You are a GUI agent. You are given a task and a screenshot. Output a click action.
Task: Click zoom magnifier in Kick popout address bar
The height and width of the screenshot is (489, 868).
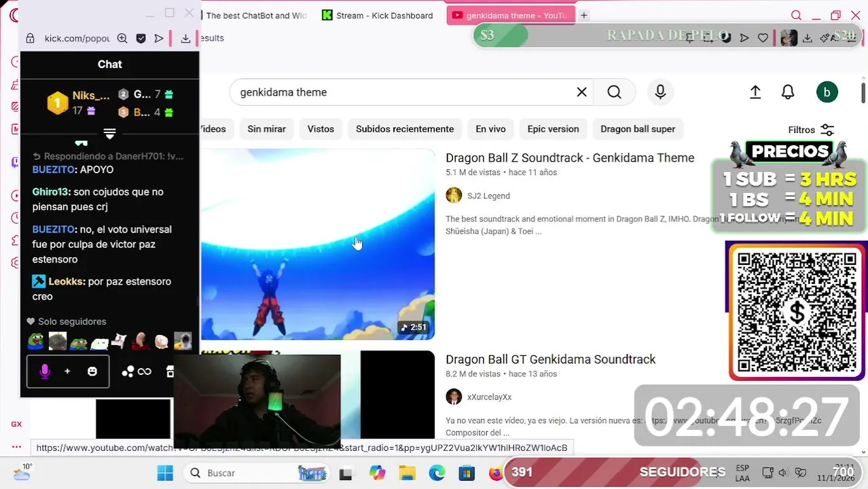tap(122, 39)
